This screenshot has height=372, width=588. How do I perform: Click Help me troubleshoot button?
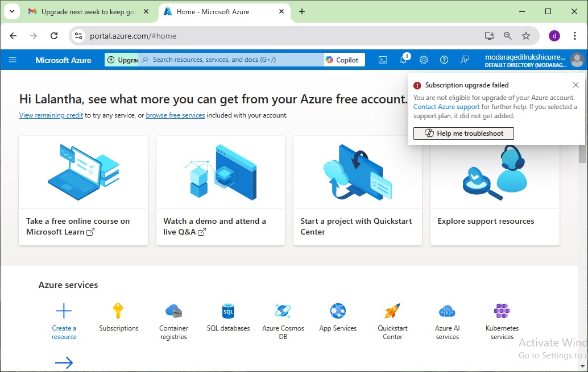pos(463,133)
